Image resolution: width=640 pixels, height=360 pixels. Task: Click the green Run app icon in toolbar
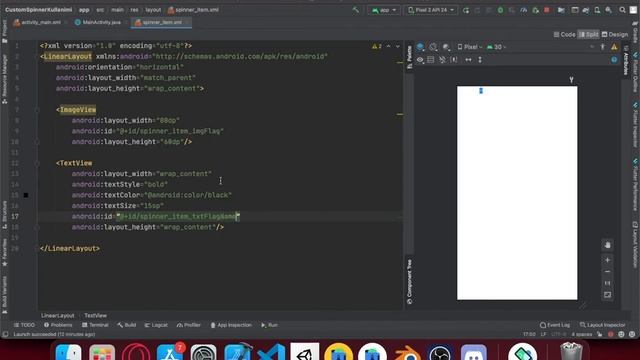point(466,10)
